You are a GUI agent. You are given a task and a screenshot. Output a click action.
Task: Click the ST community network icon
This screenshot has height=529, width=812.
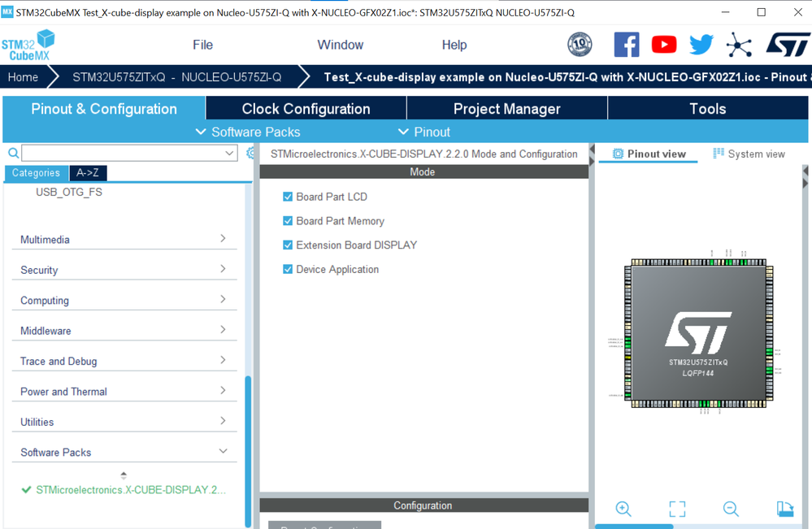click(x=739, y=45)
